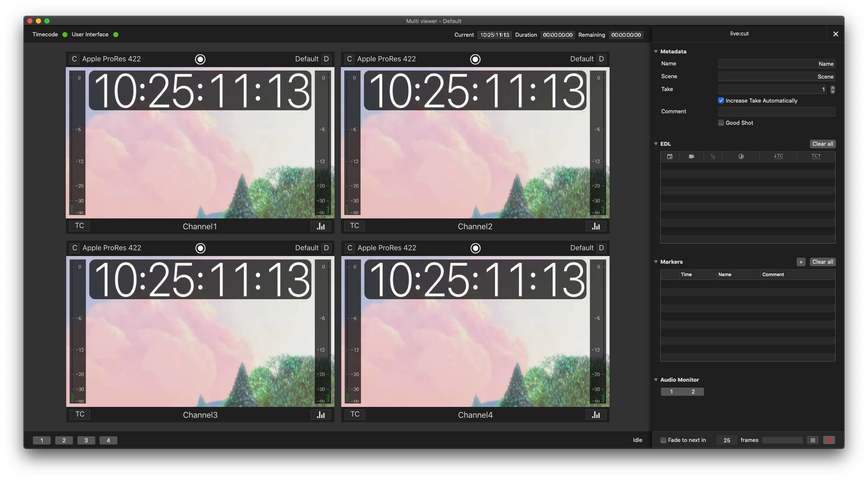Show audio meters for Channel2

pos(596,226)
